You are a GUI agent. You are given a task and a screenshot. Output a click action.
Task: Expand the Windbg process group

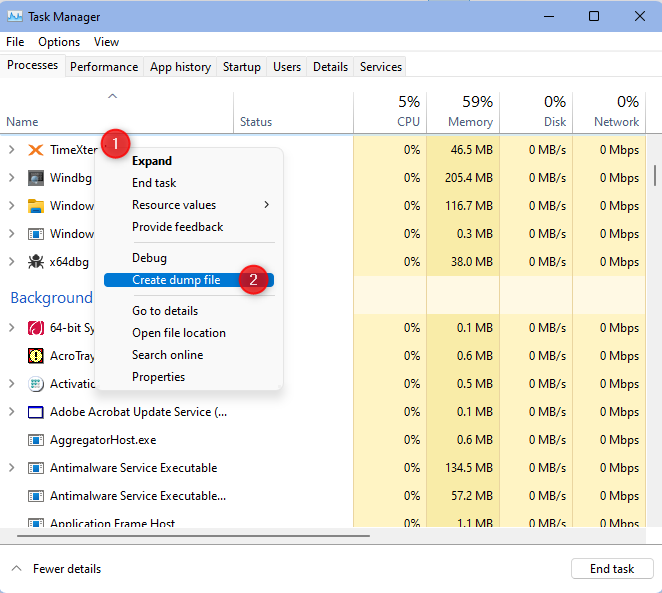tap(12, 178)
